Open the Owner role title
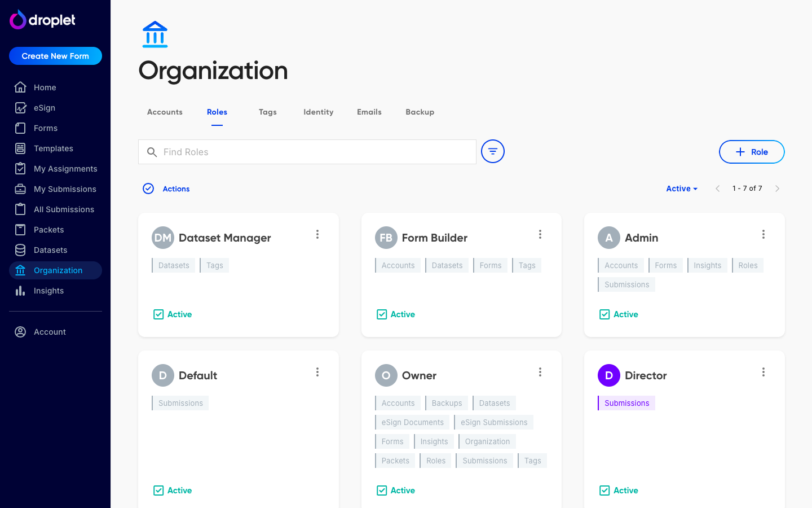The height and width of the screenshot is (508, 812). tap(419, 375)
